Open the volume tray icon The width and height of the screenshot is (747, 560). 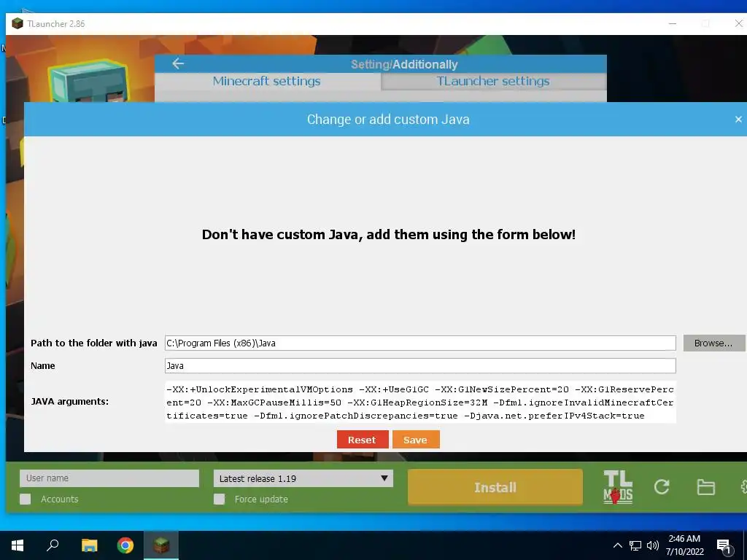653,545
